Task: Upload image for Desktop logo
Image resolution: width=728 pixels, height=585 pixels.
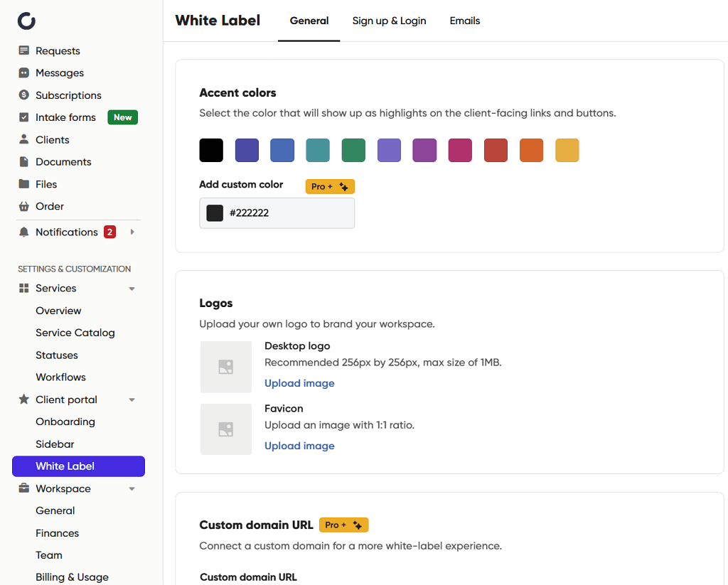Action: pyautogui.click(x=299, y=383)
